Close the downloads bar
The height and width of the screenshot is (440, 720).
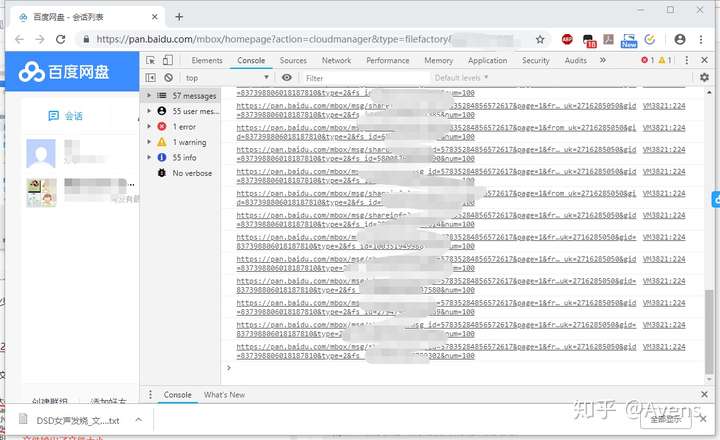click(x=703, y=419)
